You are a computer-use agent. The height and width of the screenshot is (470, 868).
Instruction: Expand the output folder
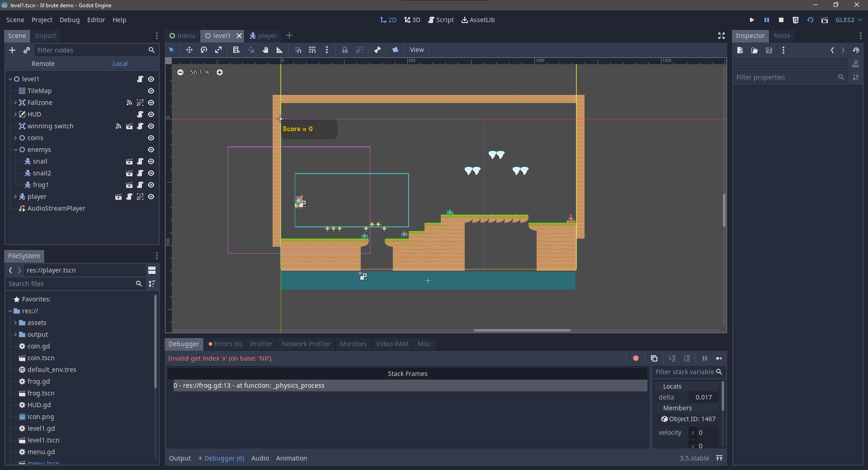pos(15,334)
